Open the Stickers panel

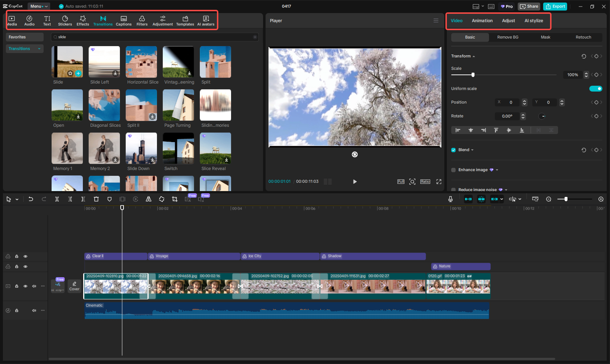tap(65, 21)
